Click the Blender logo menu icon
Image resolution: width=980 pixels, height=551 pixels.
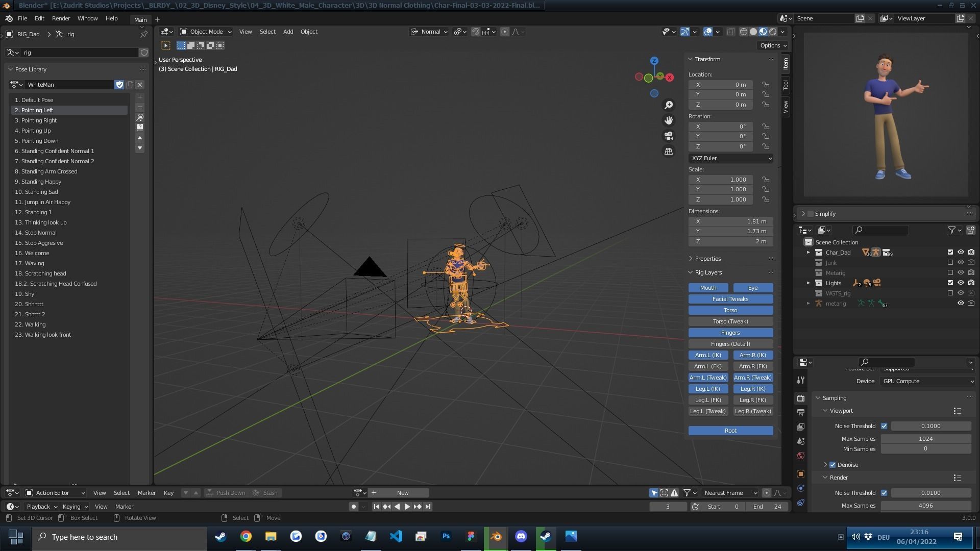(x=9, y=18)
